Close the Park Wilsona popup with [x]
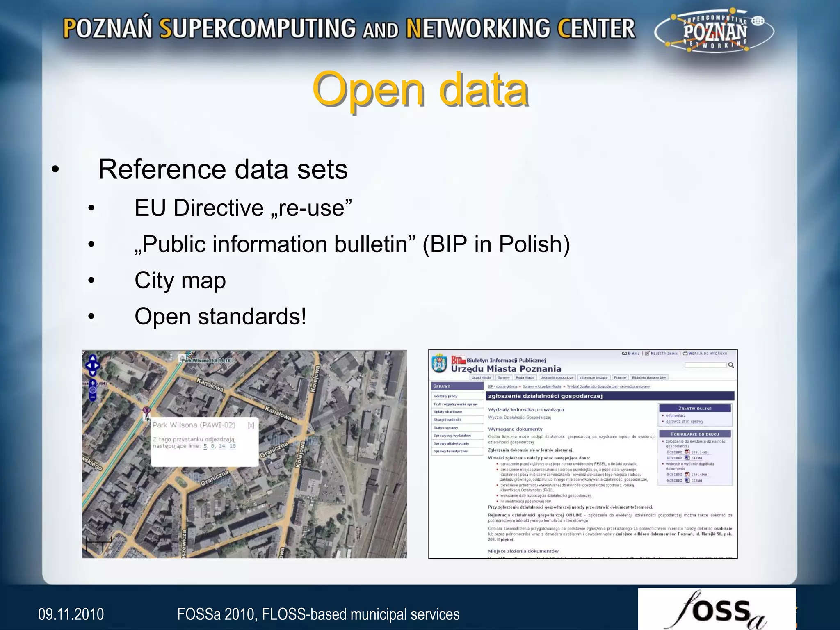Screen dimensions: 840x630 pyautogui.click(x=251, y=425)
